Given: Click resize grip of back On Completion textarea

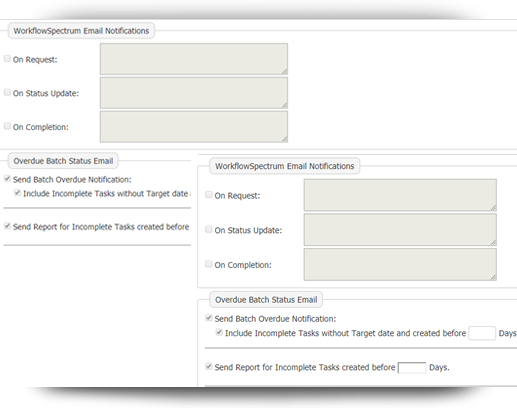Looking at the screenshot, I should pos(285,139).
